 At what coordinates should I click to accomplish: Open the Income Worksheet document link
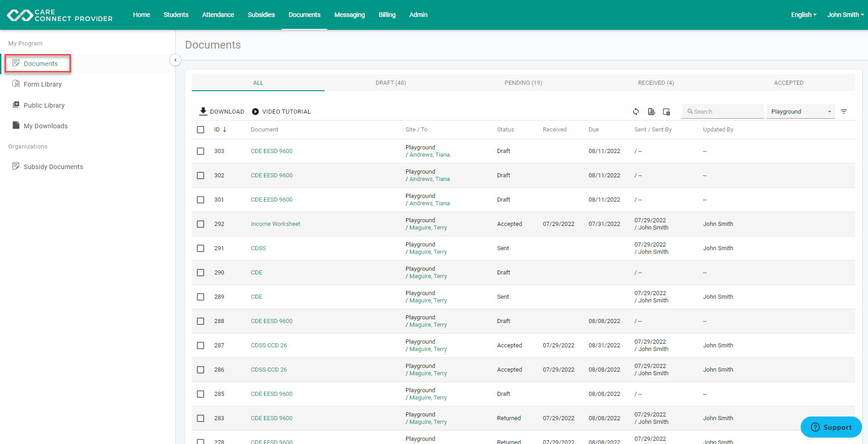[276, 224]
